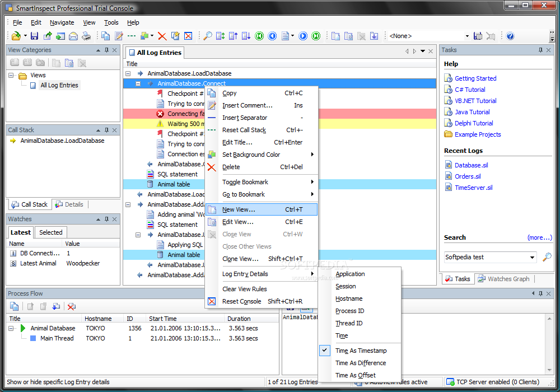Click the new view icon in toolbar

tap(335, 36)
